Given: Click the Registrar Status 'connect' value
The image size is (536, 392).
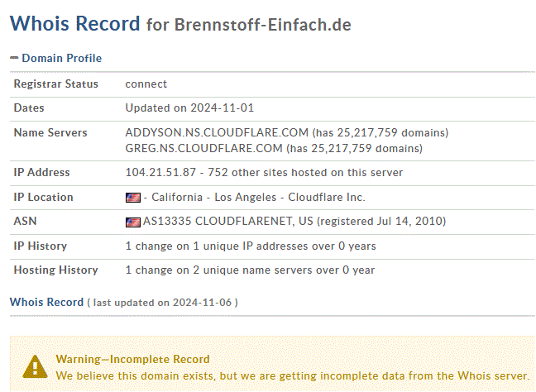Looking at the screenshot, I should click(x=146, y=84).
